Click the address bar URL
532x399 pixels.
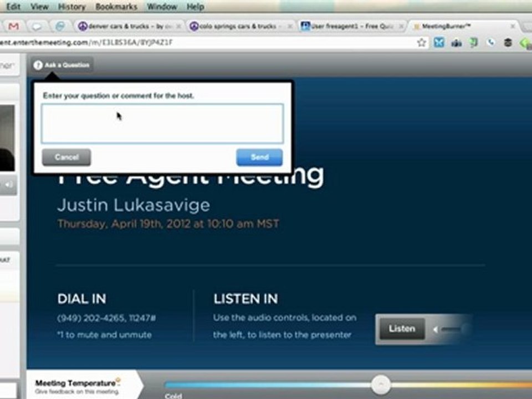[x=86, y=43]
